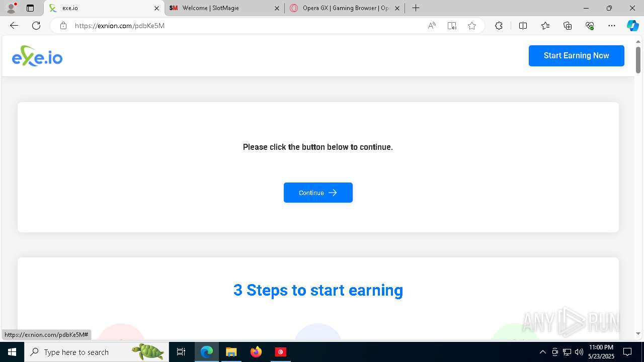The height and width of the screenshot is (362, 644).
Task: Launch Firefox from taskbar
Action: [x=256, y=352]
